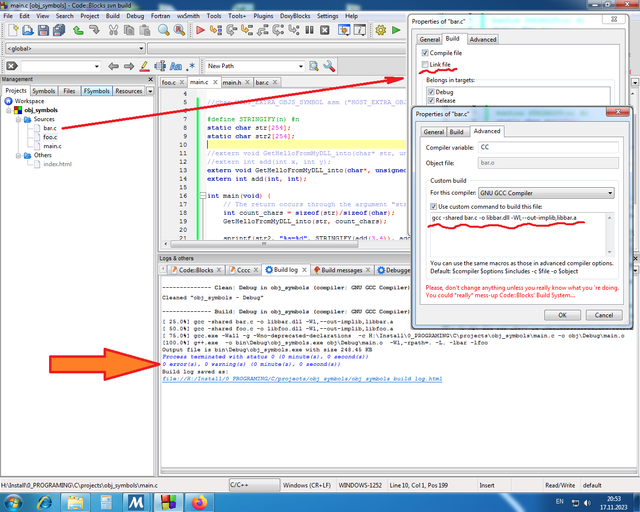The height and width of the screenshot is (512, 640).
Task: Toggle the match case Aa icon
Action: point(176,66)
